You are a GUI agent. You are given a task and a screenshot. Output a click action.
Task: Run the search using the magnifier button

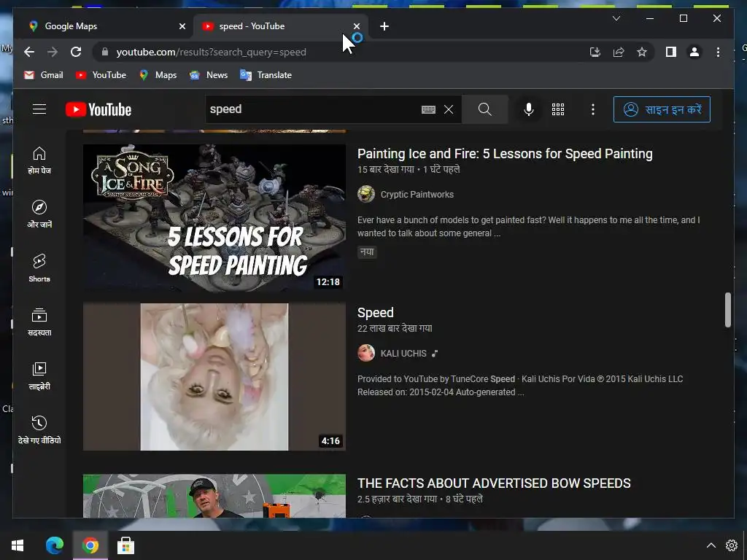484,109
